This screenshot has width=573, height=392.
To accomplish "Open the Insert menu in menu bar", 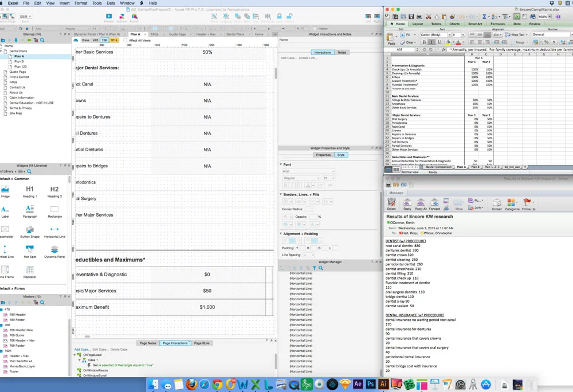I will [x=64, y=3].
